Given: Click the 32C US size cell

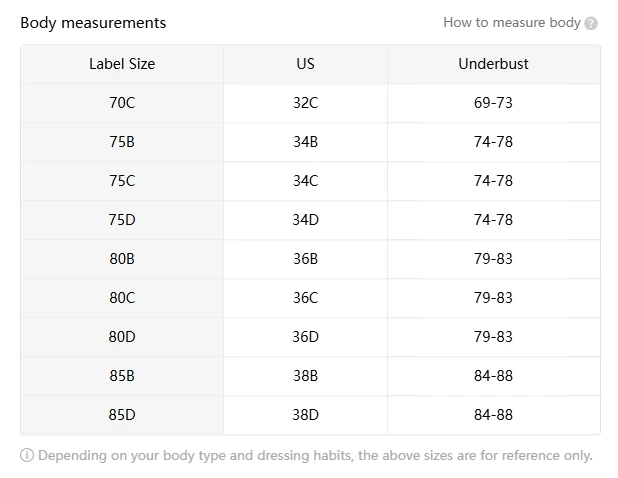Looking at the screenshot, I should [x=305, y=103].
